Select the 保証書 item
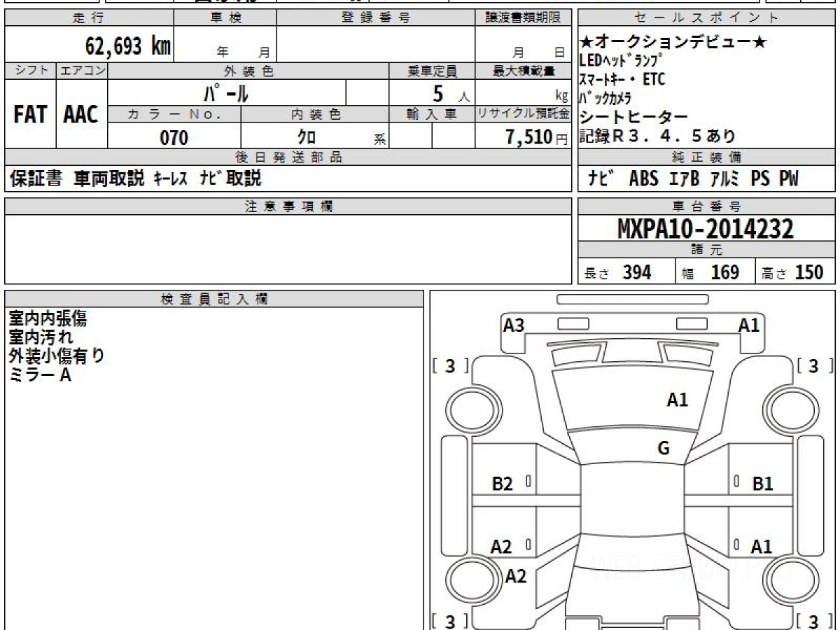The height and width of the screenshot is (630, 840). point(36,179)
